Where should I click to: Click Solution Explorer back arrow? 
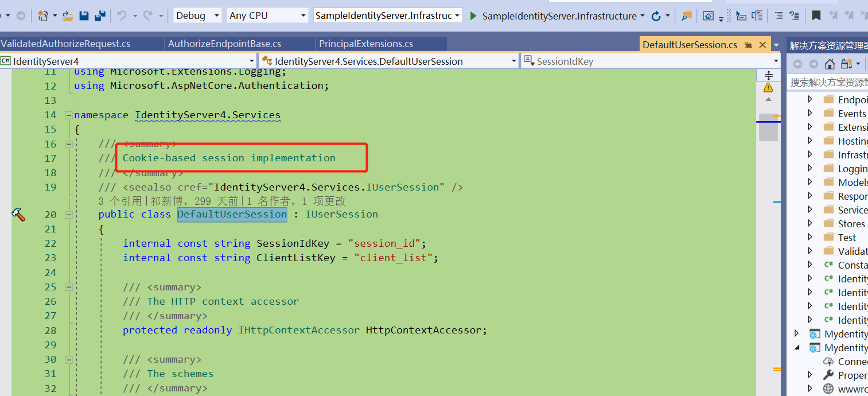(797, 64)
